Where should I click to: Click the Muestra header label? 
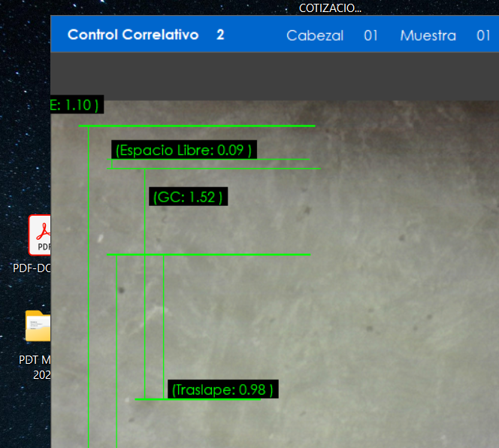tap(428, 35)
